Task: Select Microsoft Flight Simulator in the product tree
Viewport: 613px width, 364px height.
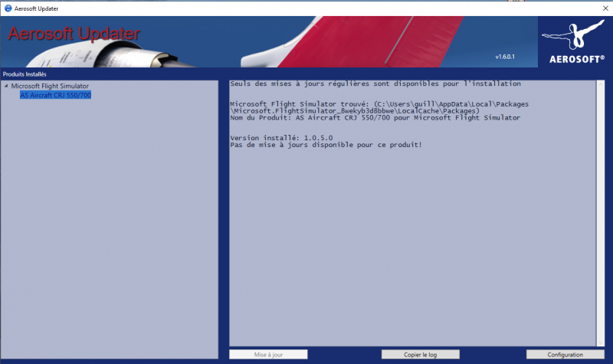Action: (x=50, y=86)
